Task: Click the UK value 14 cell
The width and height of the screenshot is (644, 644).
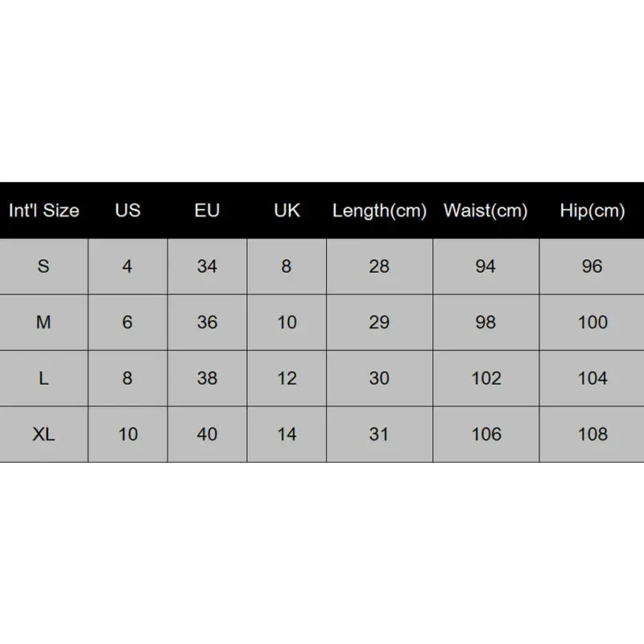Action: pyautogui.click(x=287, y=434)
